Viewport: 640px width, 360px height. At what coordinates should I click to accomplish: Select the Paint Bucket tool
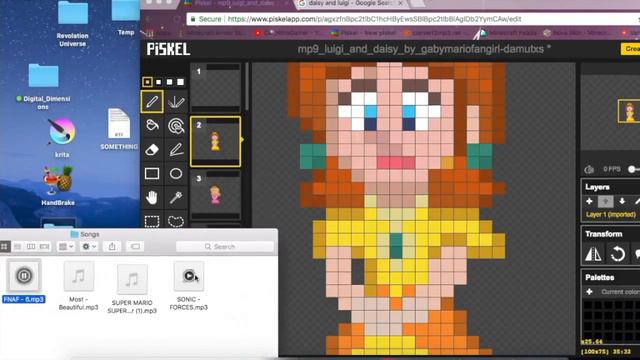[152, 125]
